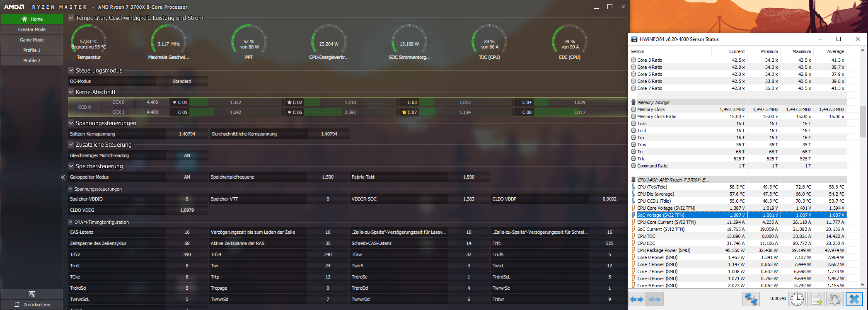The width and height of the screenshot is (868, 310).
Task: Select the Trfc row in HWiNFO Memory Timings
Action: point(738,159)
